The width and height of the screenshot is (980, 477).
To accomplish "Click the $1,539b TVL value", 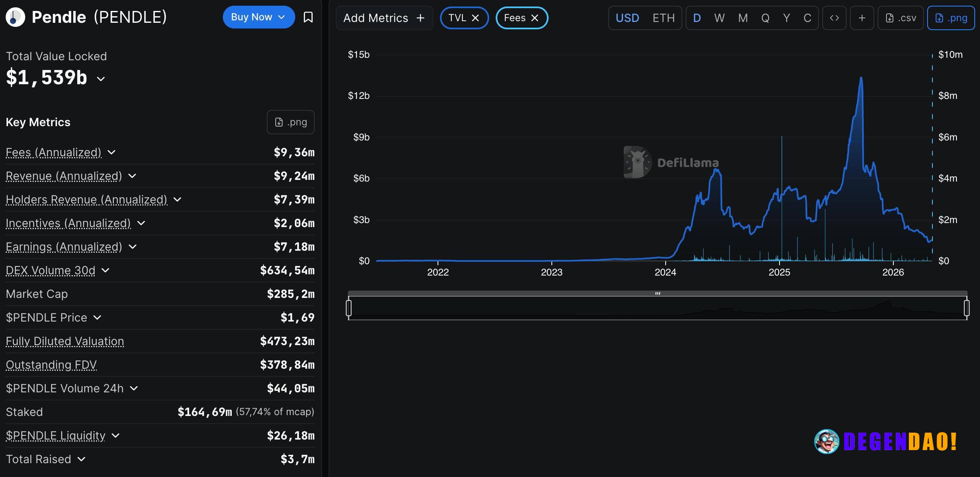I will tap(46, 77).
